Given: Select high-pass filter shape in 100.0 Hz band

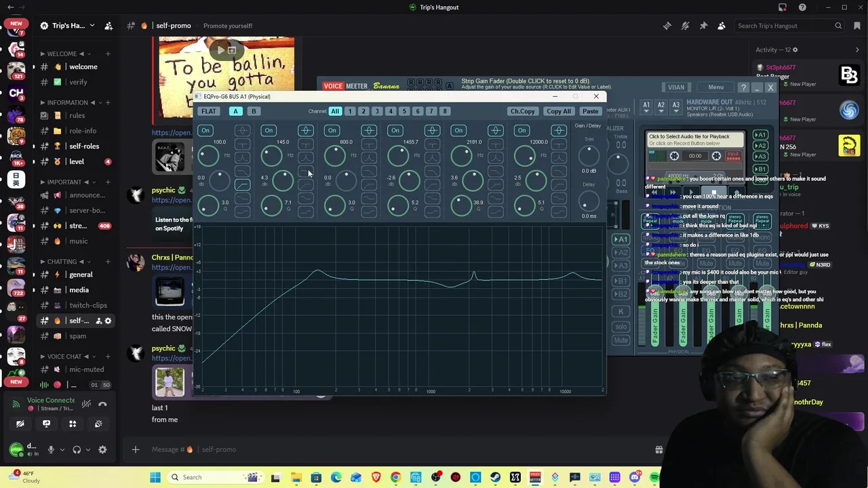Looking at the screenshot, I should [242, 184].
